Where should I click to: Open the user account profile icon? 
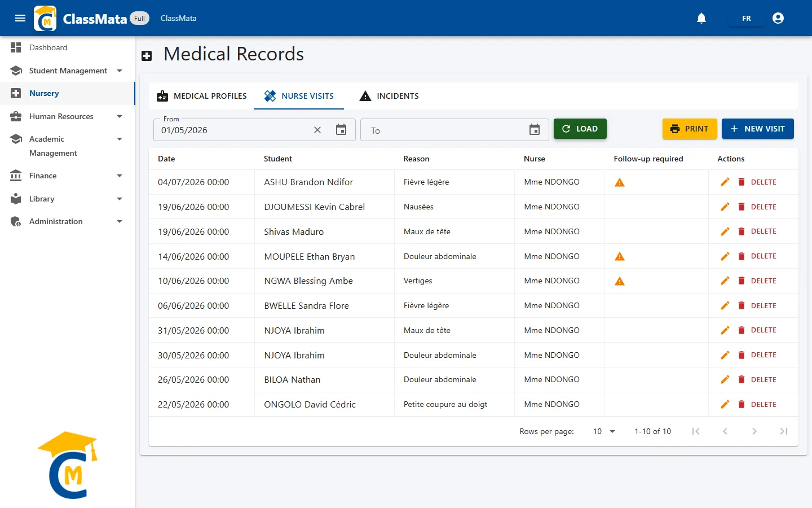tap(778, 18)
